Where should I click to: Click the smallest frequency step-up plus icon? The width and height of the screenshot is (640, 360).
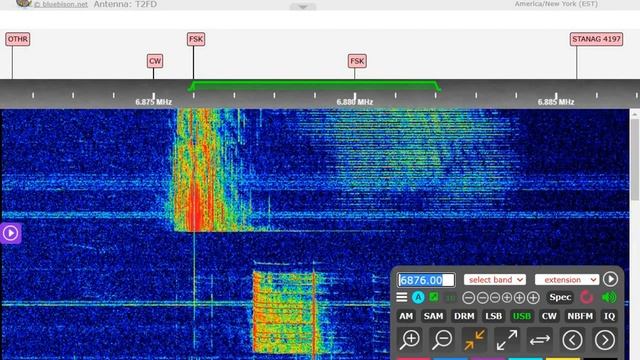[x=507, y=298]
